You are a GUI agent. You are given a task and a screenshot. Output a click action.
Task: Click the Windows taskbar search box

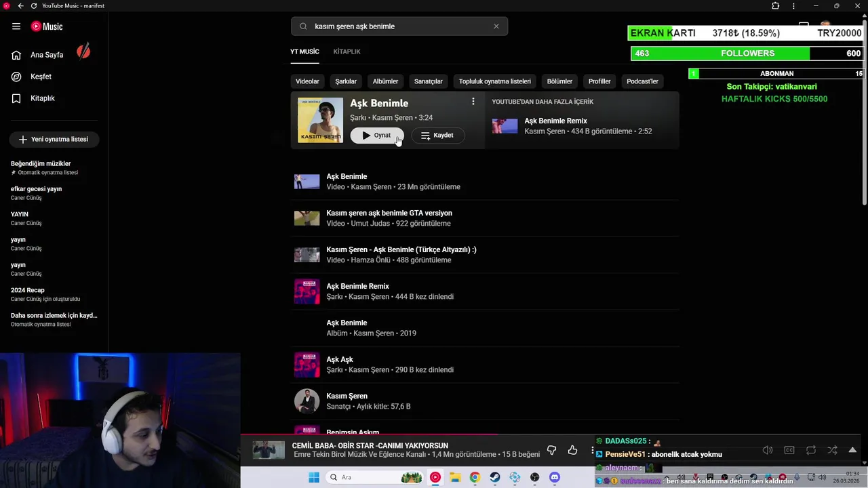[x=373, y=477]
